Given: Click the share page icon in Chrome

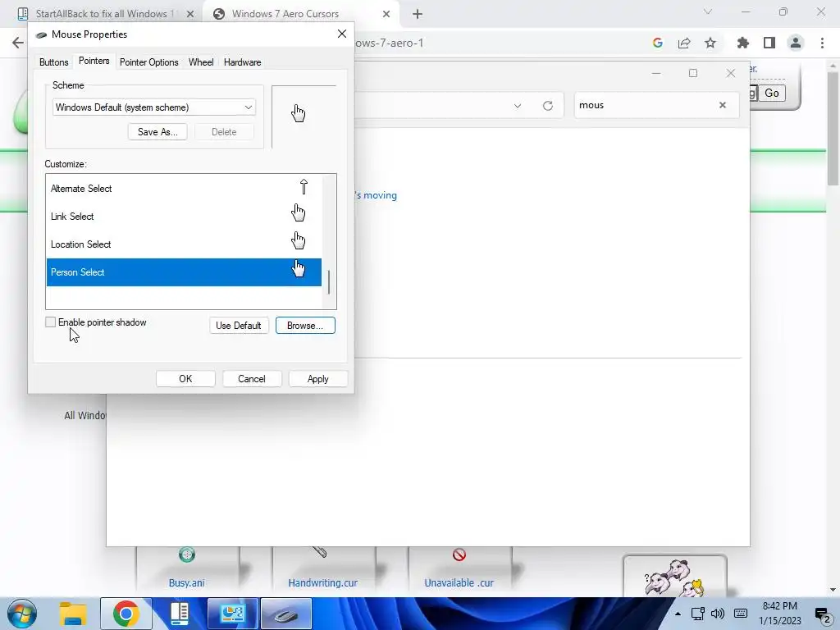Looking at the screenshot, I should [684, 43].
